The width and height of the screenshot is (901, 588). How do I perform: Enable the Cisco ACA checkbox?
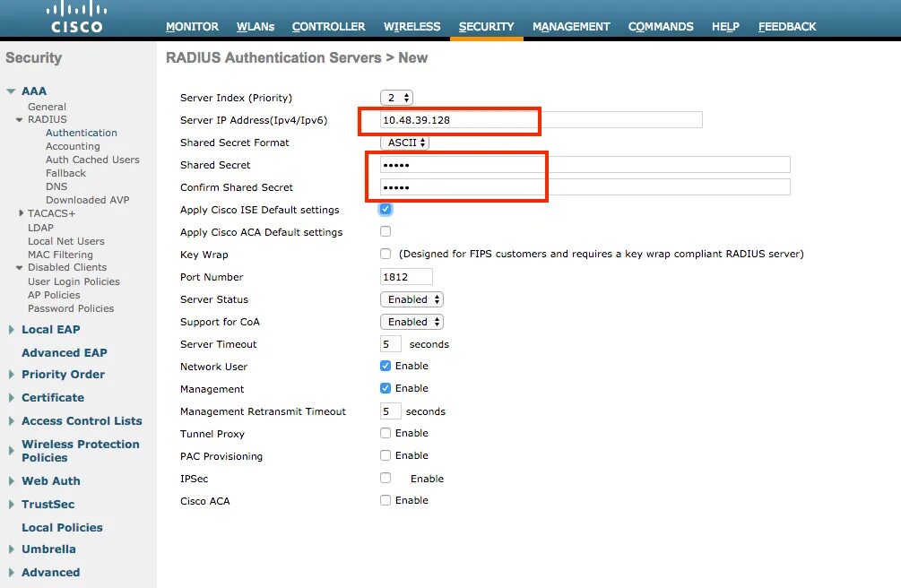386,501
